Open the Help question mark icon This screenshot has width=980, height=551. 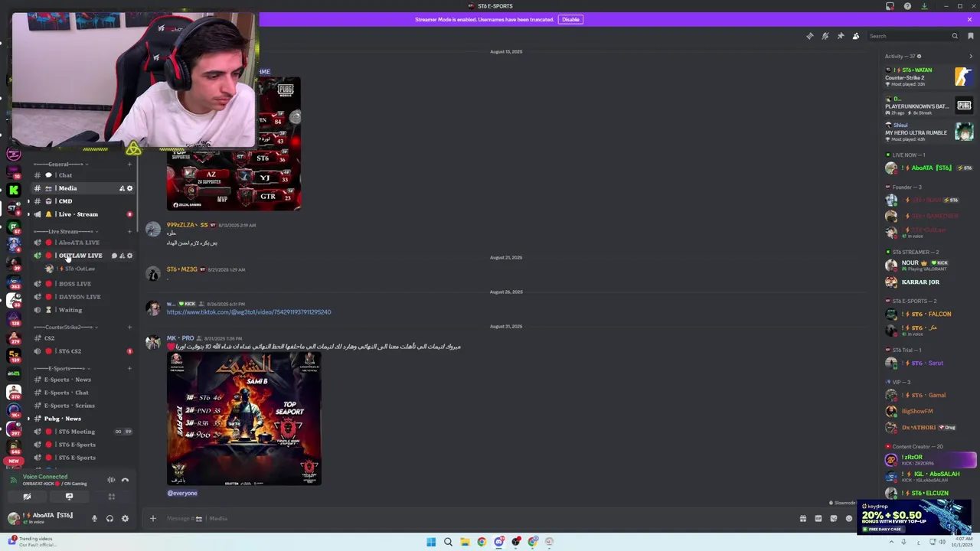[x=907, y=6]
